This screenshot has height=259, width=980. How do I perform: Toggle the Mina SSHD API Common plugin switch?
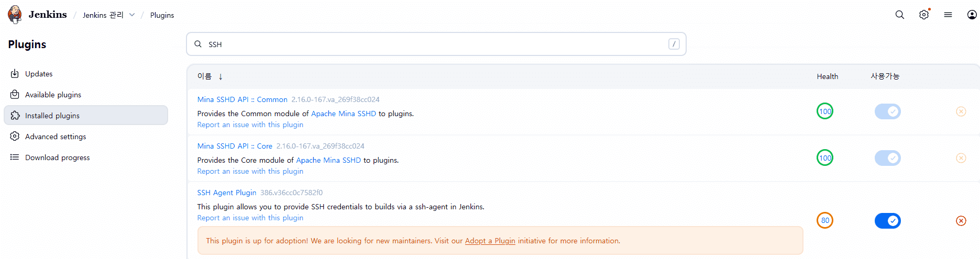coord(887,111)
